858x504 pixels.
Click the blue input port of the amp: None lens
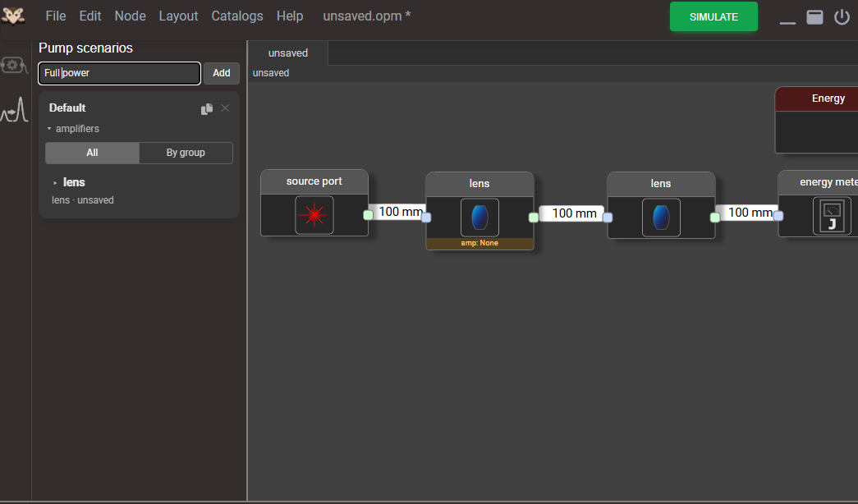pyautogui.click(x=426, y=218)
